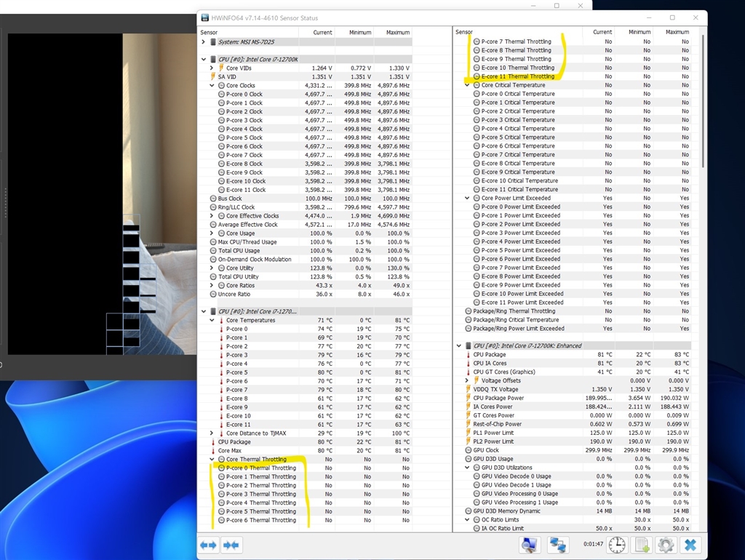745x560 pixels.
Task: Click the network computers icon in toolbar
Action: (557, 545)
